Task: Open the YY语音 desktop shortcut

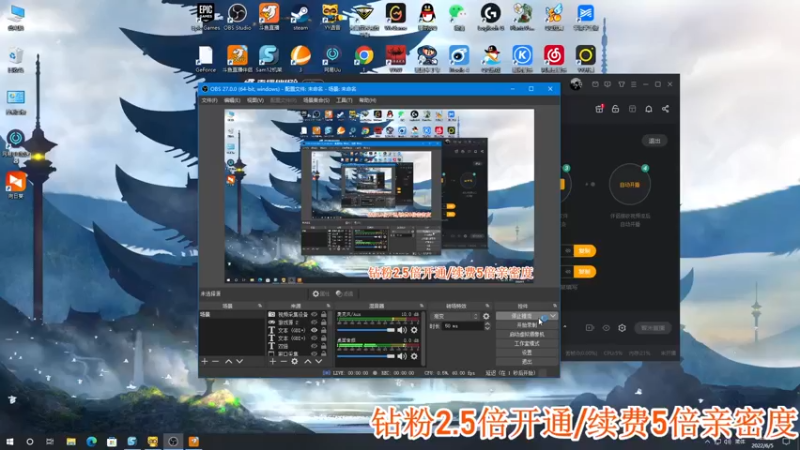Action: (x=332, y=16)
